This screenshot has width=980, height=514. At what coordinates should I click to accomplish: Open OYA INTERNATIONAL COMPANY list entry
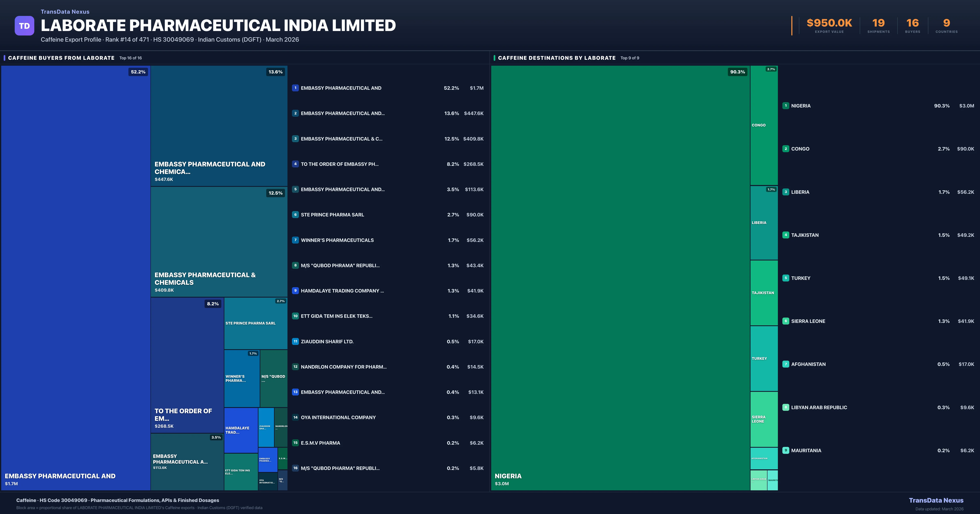[338, 418]
